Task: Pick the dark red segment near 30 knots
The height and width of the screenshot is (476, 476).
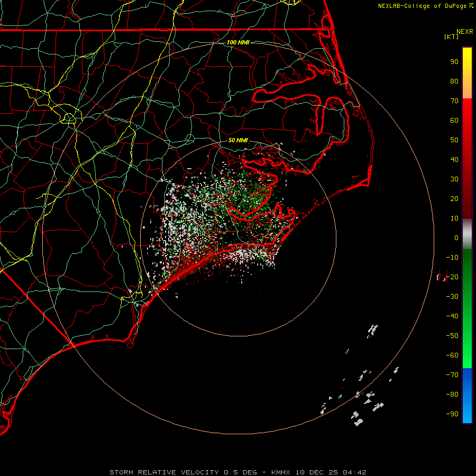Action: pyautogui.click(x=467, y=180)
